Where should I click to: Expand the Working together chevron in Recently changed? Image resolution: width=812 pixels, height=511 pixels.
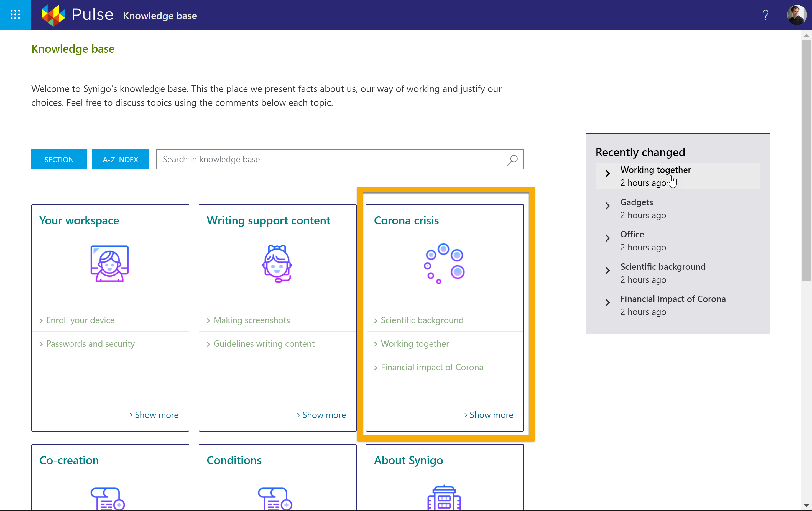pos(607,174)
